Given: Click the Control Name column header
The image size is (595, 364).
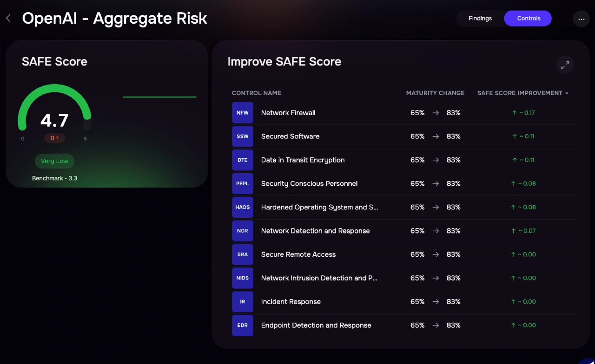Looking at the screenshot, I should click(x=257, y=93).
